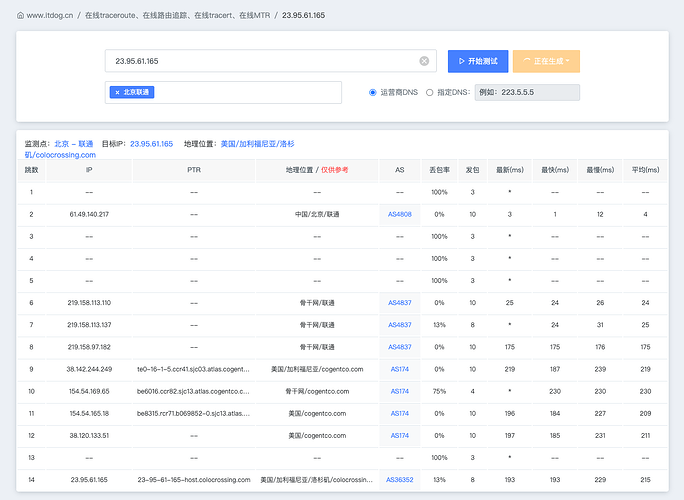Viewport: 684px width, 500px height.
Task: Focus the custom DNS field 例如：223.5.5.5
Action: coord(527,92)
